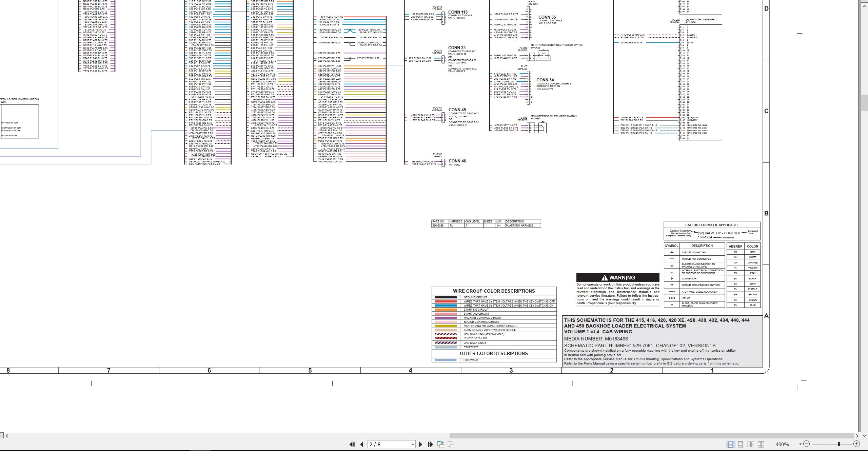Open the page number dropdown
Viewport: 868px width, 451px height.
point(413,445)
